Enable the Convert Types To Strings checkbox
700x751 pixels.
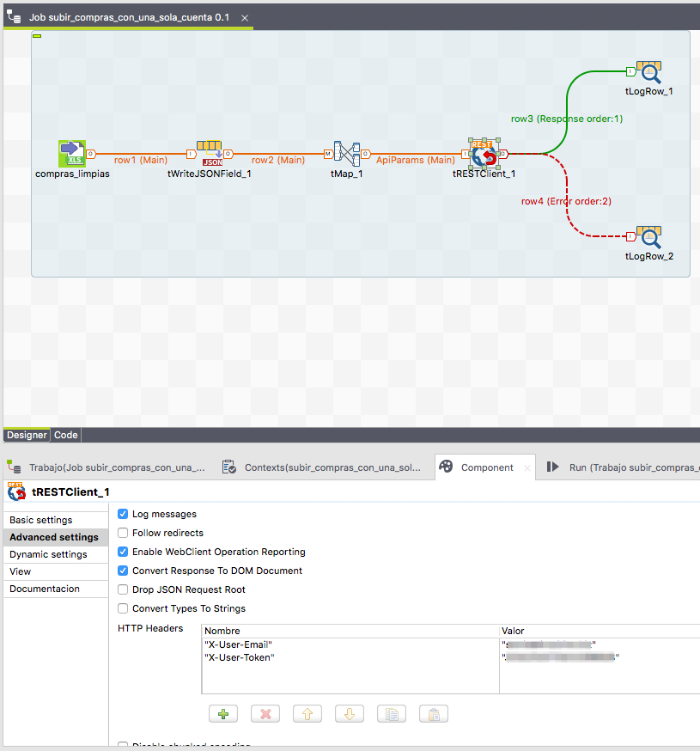coord(123,608)
